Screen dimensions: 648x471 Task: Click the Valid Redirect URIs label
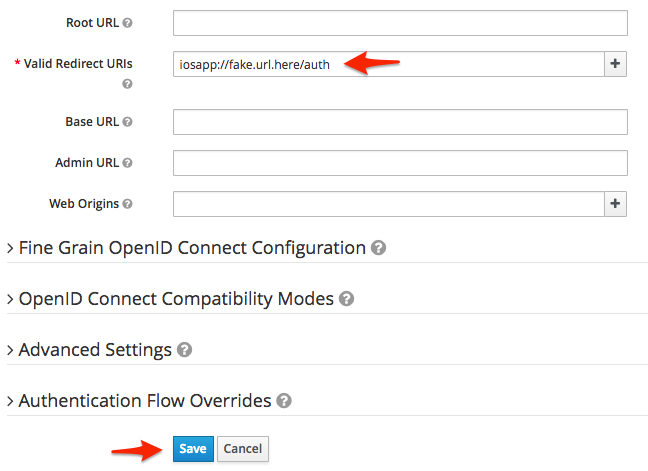point(78,64)
